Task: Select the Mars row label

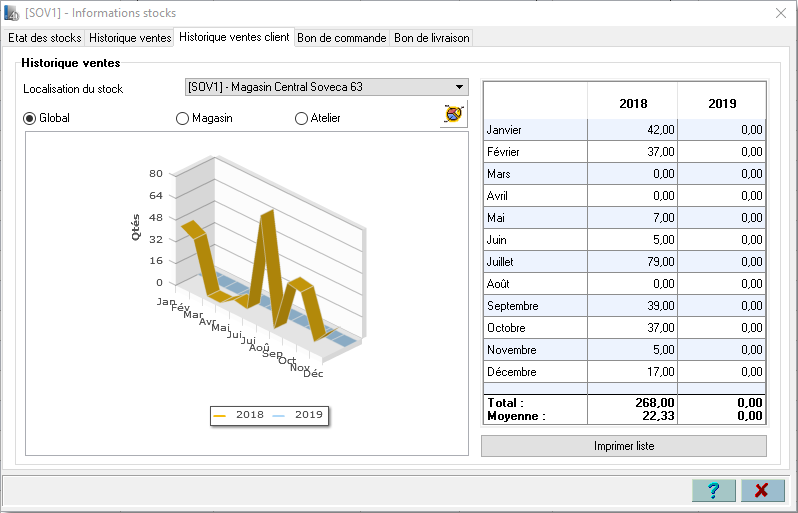Action: click(499, 174)
